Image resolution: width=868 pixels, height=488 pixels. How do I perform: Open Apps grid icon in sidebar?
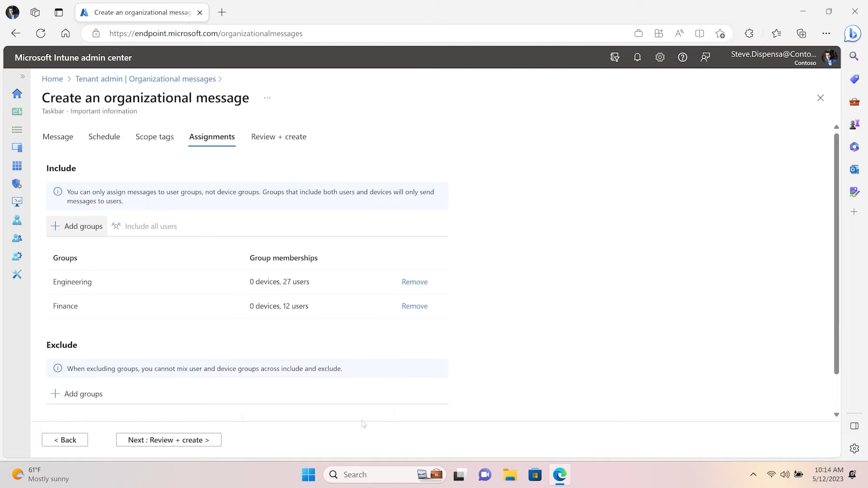17,166
